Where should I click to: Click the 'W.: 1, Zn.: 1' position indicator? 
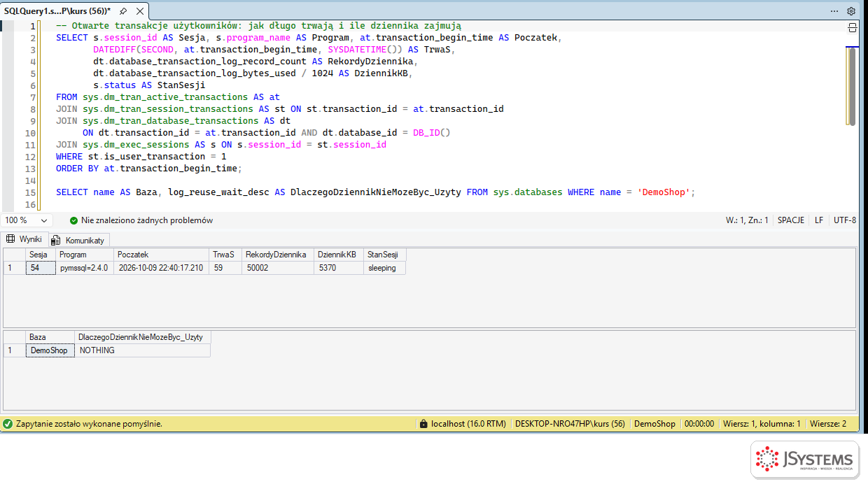point(747,220)
